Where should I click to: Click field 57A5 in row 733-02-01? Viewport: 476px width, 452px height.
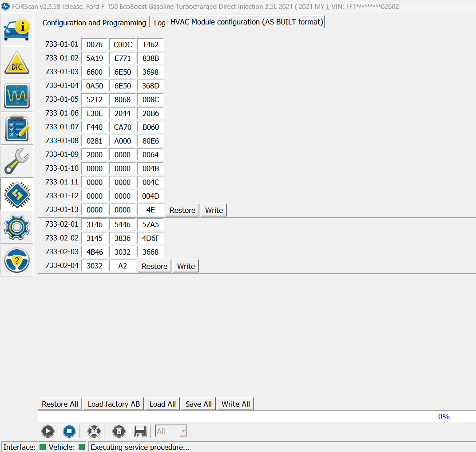click(x=151, y=224)
